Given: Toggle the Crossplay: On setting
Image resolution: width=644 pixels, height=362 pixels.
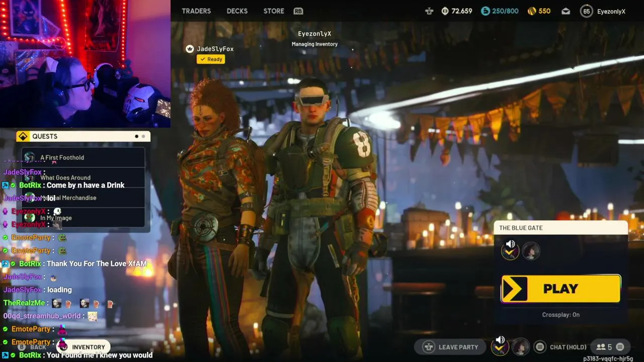Looking at the screenshot, I should pos(561,315).
